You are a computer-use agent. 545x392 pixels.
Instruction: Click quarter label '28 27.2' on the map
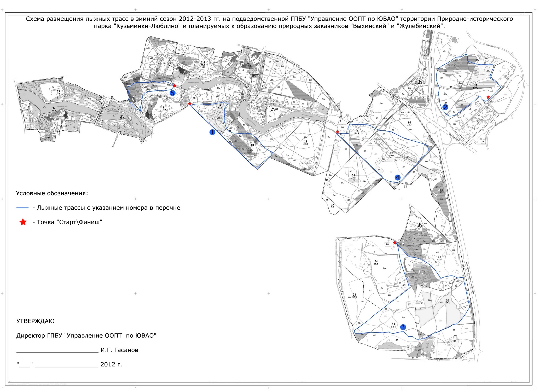point(354,296)
